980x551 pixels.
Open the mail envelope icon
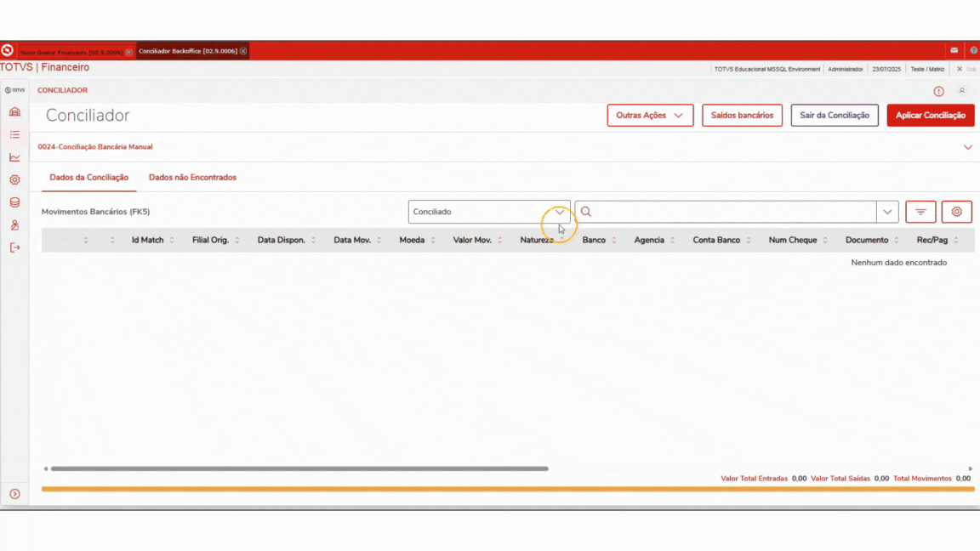click(x=954, y=51)
